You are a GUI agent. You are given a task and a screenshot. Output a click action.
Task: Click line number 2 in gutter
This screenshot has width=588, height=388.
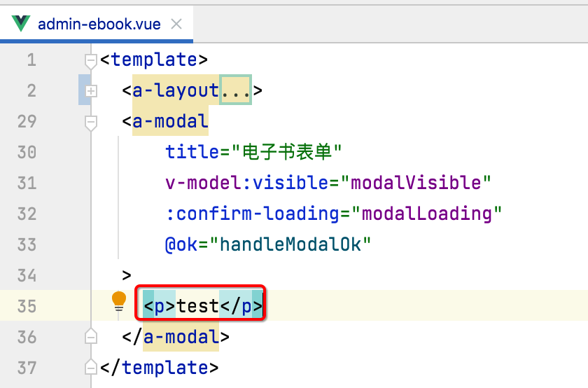(31, 91)
